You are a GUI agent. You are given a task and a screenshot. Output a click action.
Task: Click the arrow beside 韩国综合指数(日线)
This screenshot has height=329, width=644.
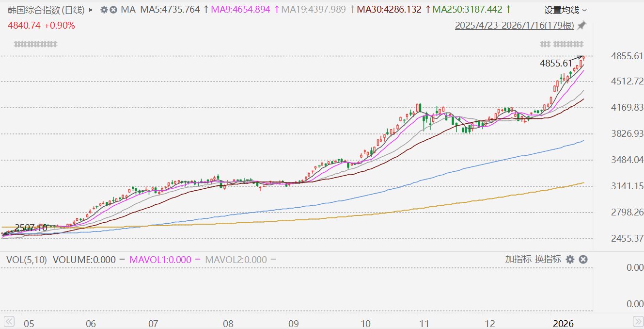[91, 10]
